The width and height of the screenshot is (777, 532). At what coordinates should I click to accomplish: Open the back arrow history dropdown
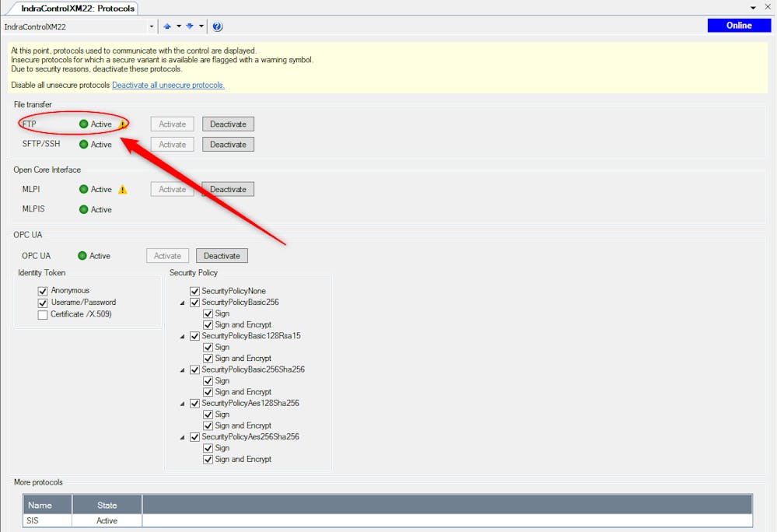[179, 26]
